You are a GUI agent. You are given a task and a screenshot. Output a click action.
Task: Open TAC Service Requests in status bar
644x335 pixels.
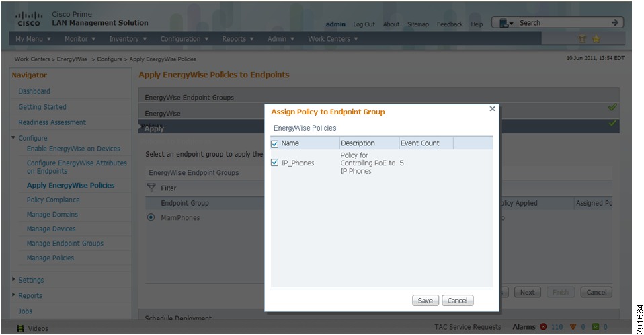468,327
